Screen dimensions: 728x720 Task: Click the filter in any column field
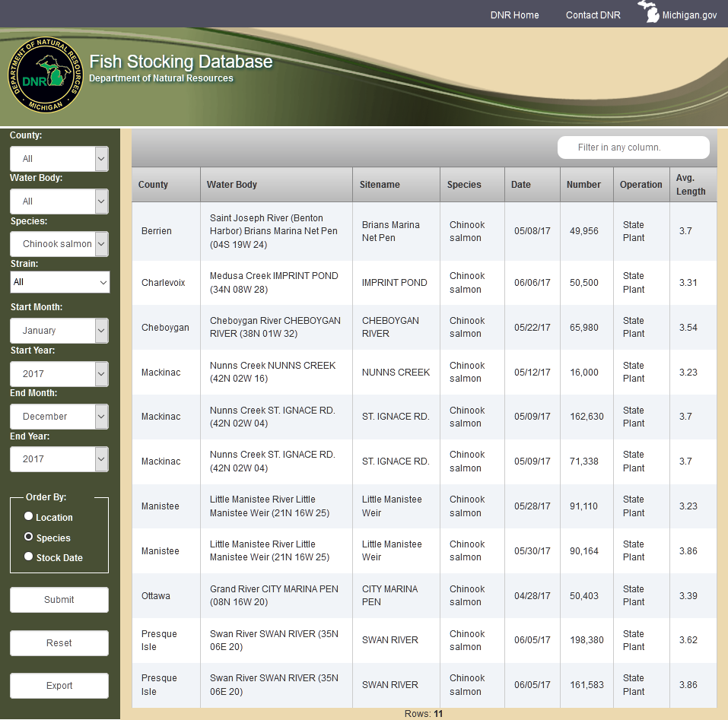(633, 147)
